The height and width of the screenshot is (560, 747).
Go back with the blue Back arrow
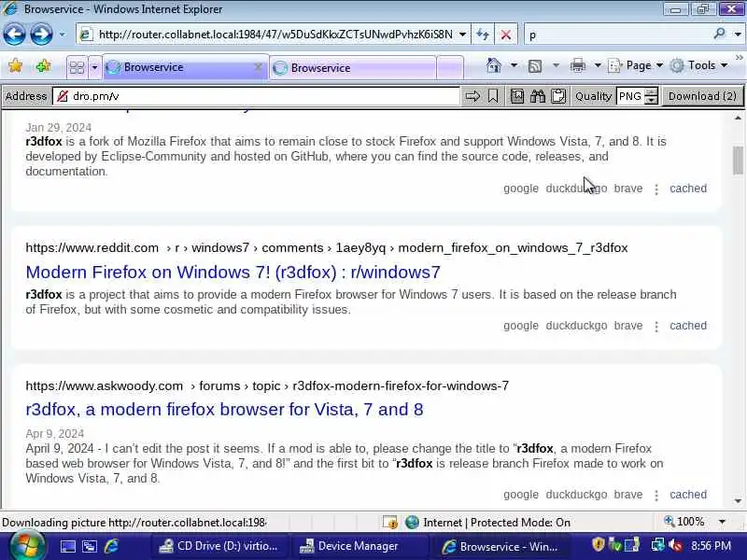(14, 35)
